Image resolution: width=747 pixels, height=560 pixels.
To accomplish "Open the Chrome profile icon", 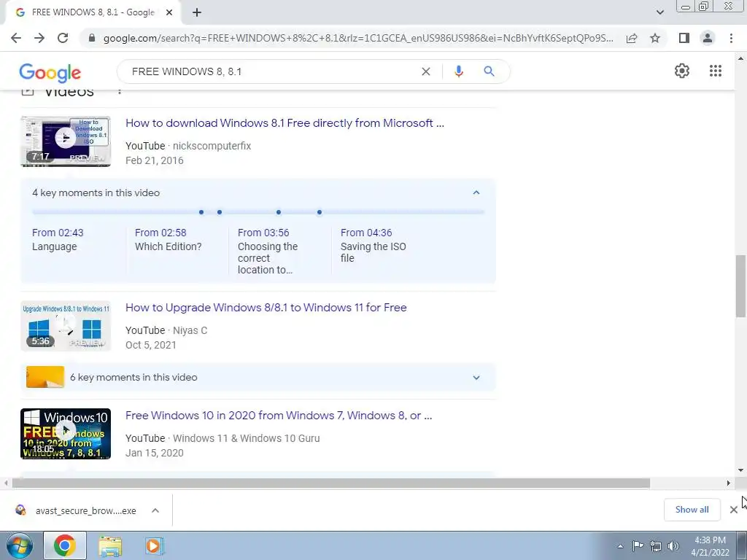I will pyautogui.click(x=708, y=38).
